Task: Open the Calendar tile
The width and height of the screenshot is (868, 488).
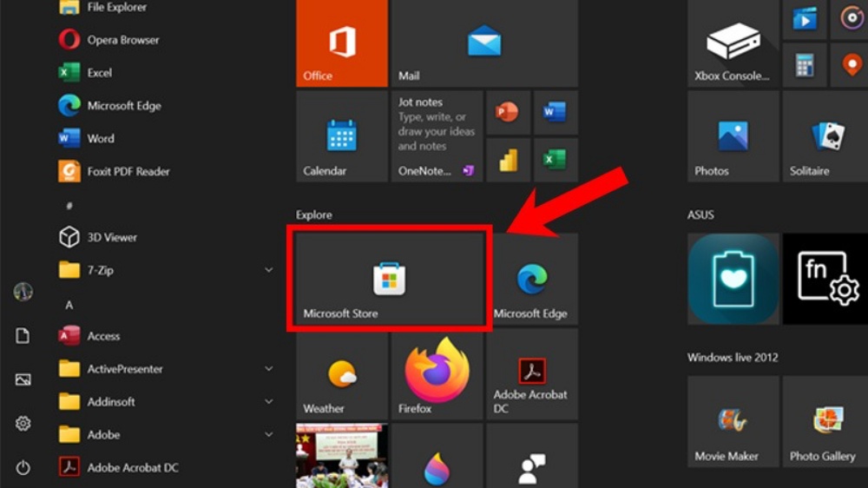Action: (341, 137)
